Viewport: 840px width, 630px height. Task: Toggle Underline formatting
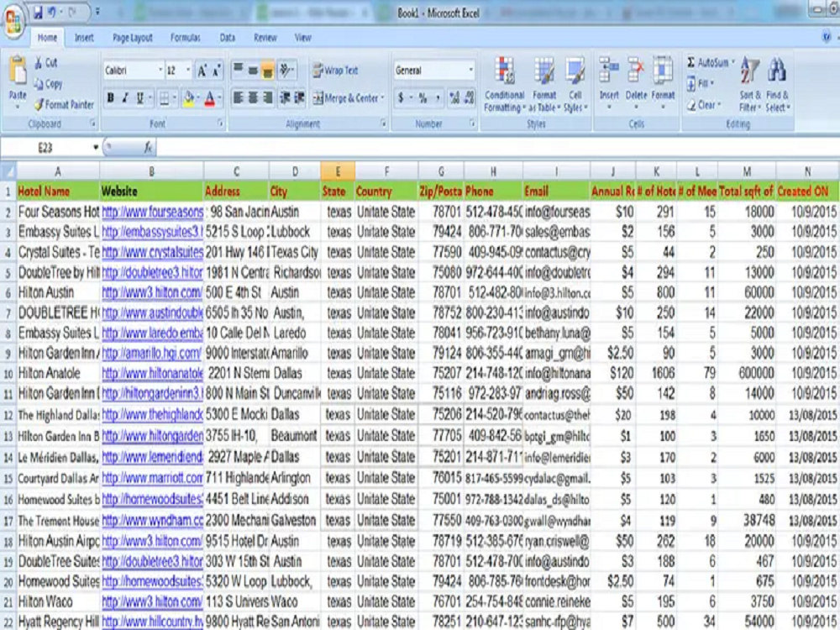pyautogui.click(x=139, y=98)
